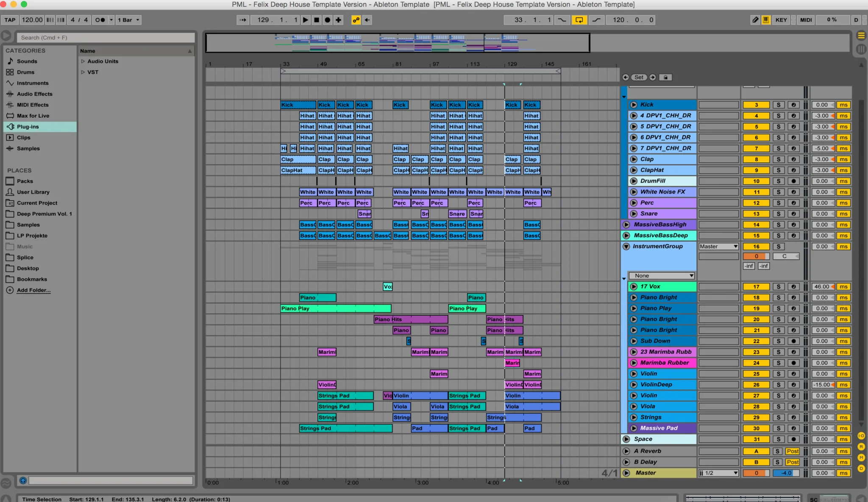Solo the Clap track

[x=778, y=159]
